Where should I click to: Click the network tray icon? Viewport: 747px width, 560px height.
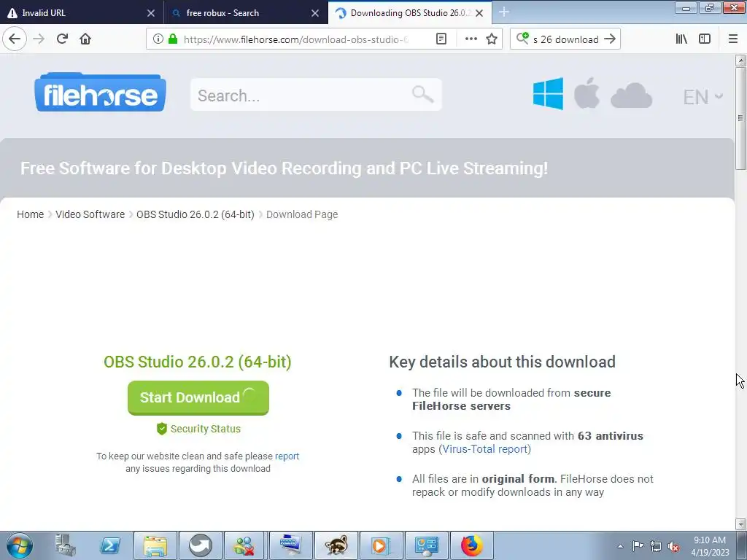(x=656, y=545)
